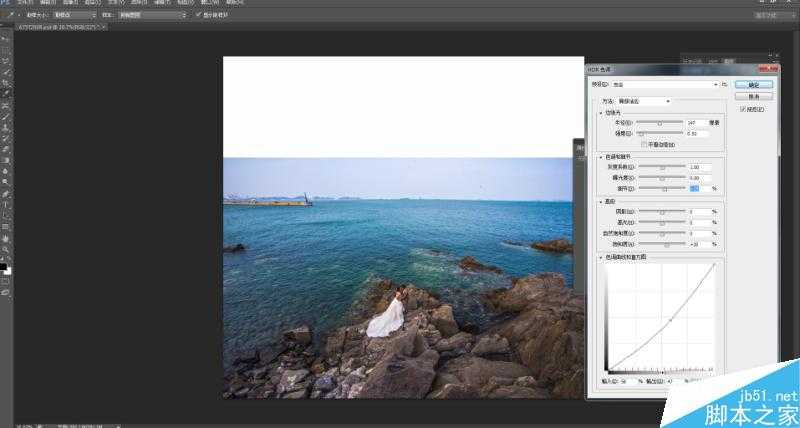
Task: Select the Crop tool
Action: (6, 83)
